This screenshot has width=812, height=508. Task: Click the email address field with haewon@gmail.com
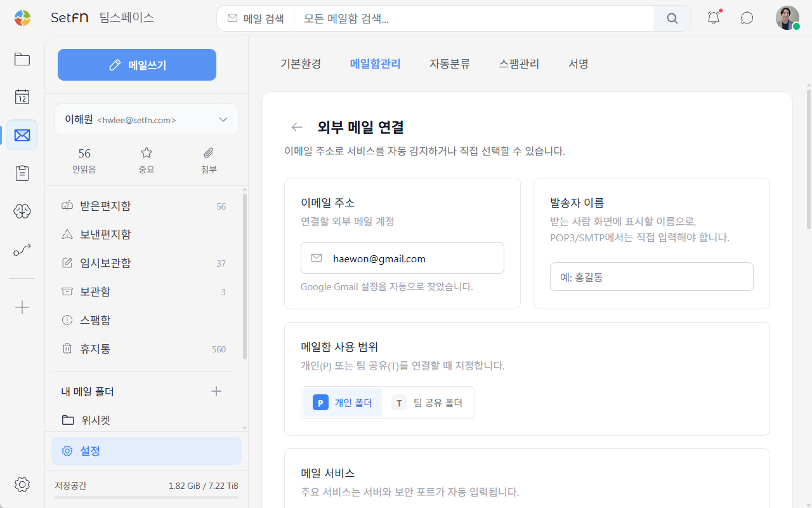[x=402, y=258]
